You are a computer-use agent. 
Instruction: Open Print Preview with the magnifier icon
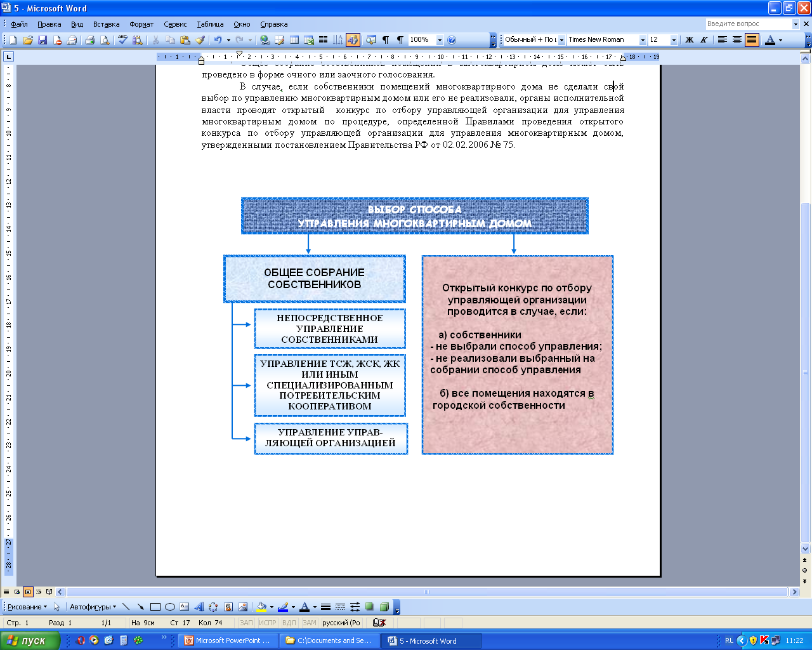[104, 39]
